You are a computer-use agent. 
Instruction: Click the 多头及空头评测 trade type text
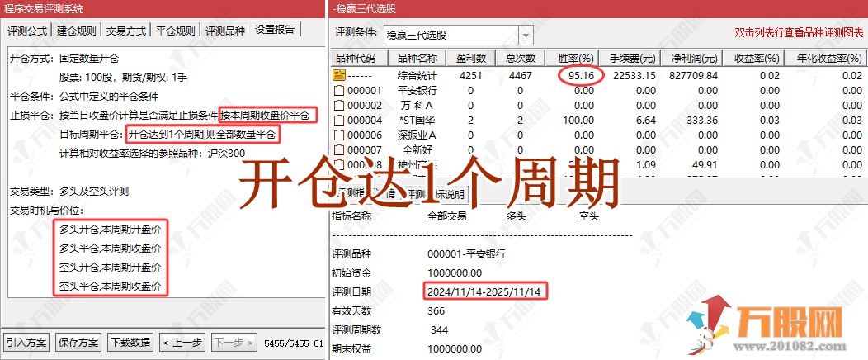coord(94,192)
